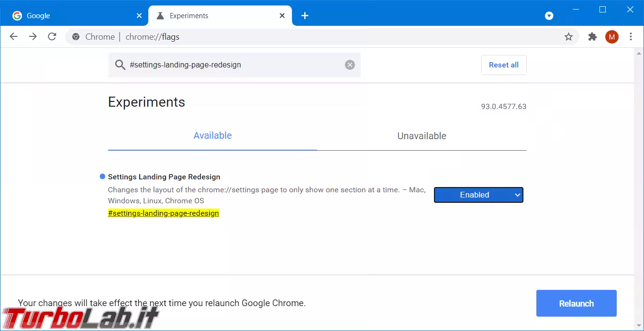This screenshot has height=331, width=644.
Task: Open a new tab with plus button
Action: (305, 16)
